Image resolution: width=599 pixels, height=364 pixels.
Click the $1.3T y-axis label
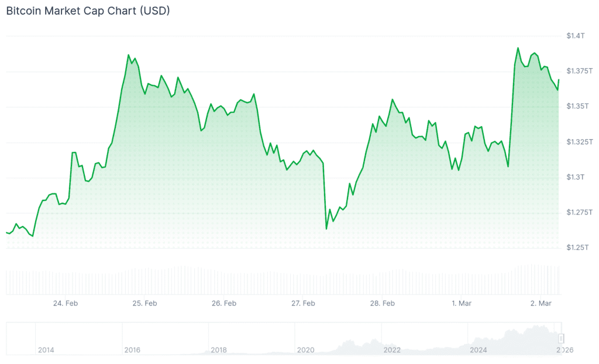click(x=575, y=177)
